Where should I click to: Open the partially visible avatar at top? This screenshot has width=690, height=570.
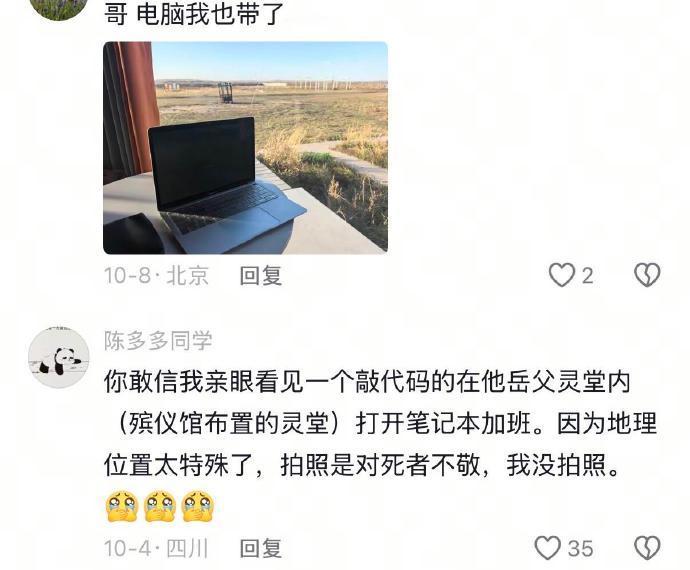tap(59, 9)
